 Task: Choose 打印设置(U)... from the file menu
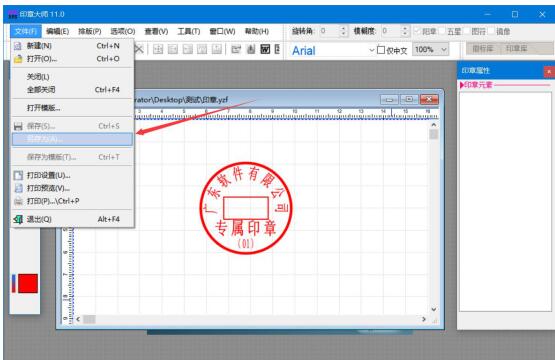point(73,175)
